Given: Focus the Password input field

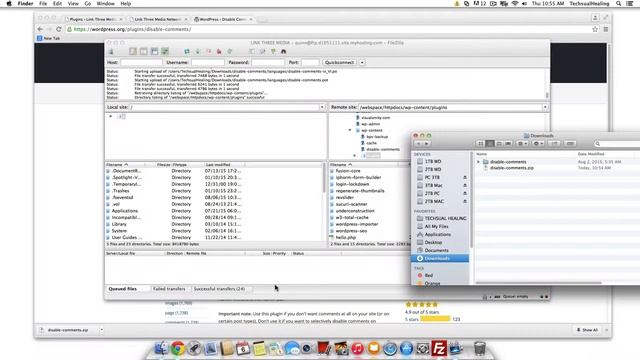Looking at the screenshot, I should coord(268,62).
